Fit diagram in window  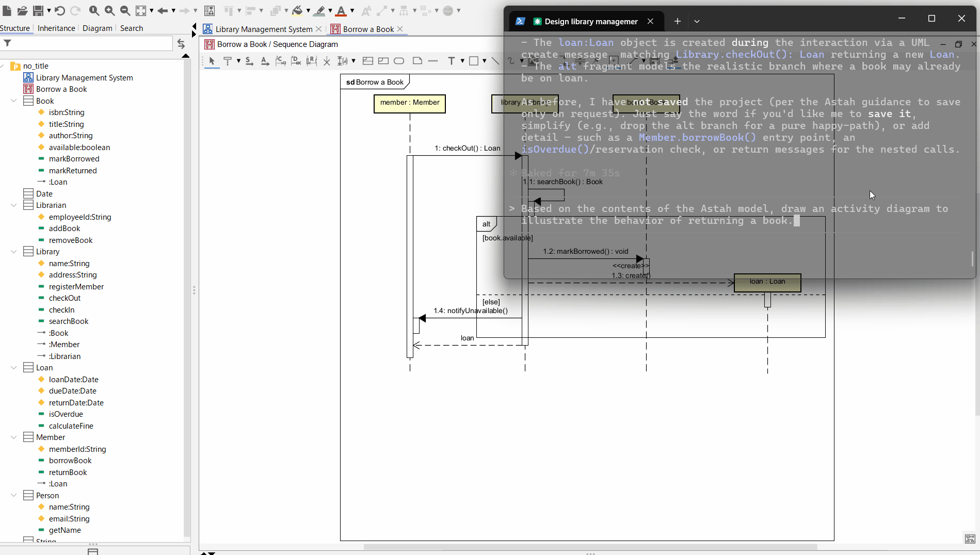pos(141,10)
